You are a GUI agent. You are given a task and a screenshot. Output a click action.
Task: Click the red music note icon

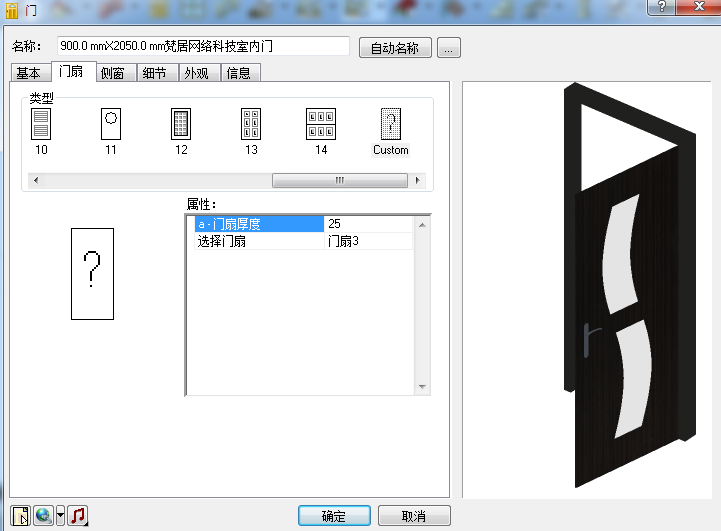[x=77, y=515]
